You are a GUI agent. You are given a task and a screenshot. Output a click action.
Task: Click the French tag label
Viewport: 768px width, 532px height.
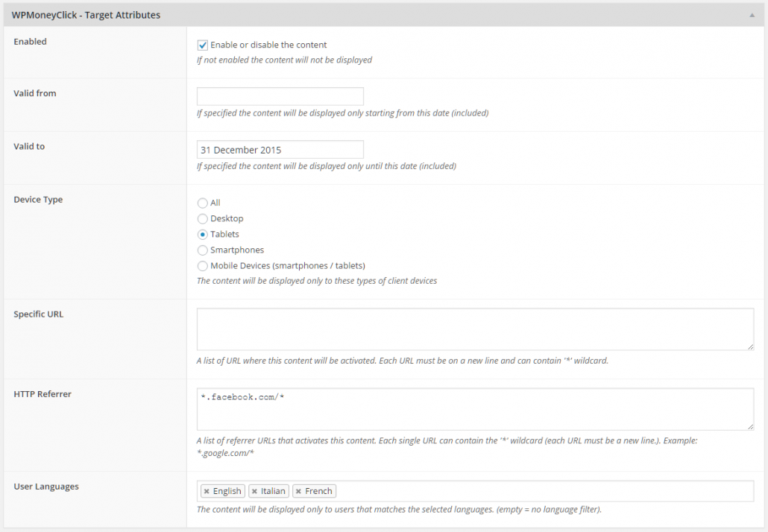pos(318,491)
